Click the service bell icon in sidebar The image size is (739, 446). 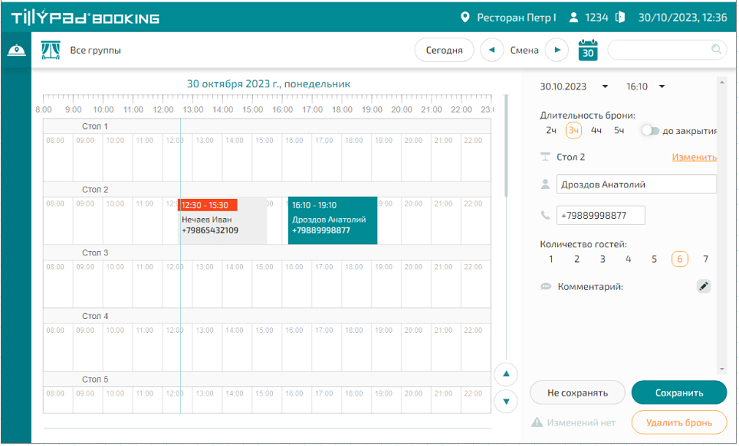[x=16, y=51]
